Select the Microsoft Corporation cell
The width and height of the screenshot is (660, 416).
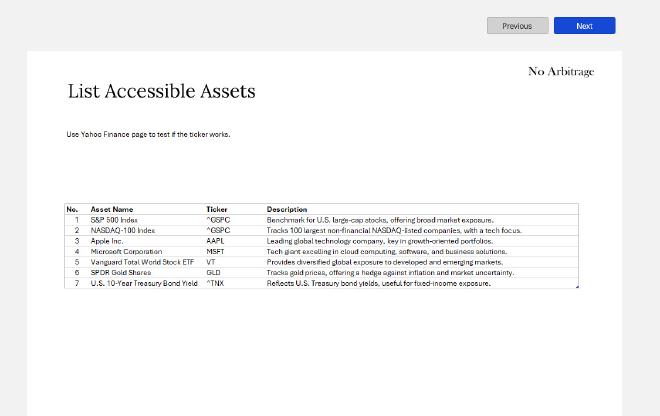click(126, 252)
